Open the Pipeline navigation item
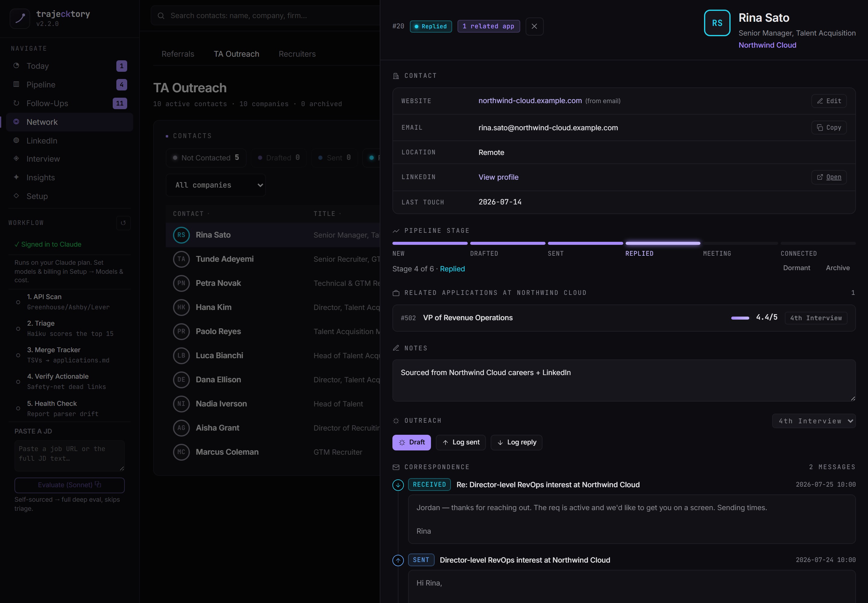Viewport: 868px width, 603px height. point(70,85)
